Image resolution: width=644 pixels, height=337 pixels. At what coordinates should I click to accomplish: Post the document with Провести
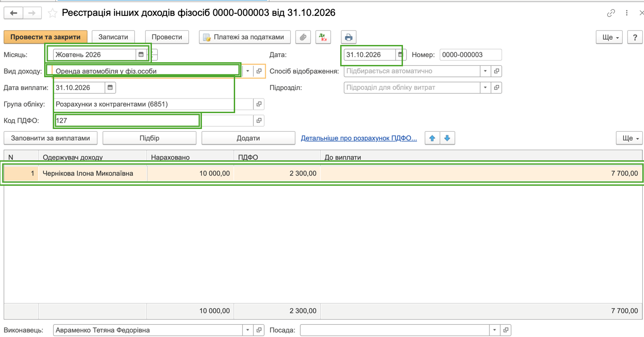(x=167, y=37)
